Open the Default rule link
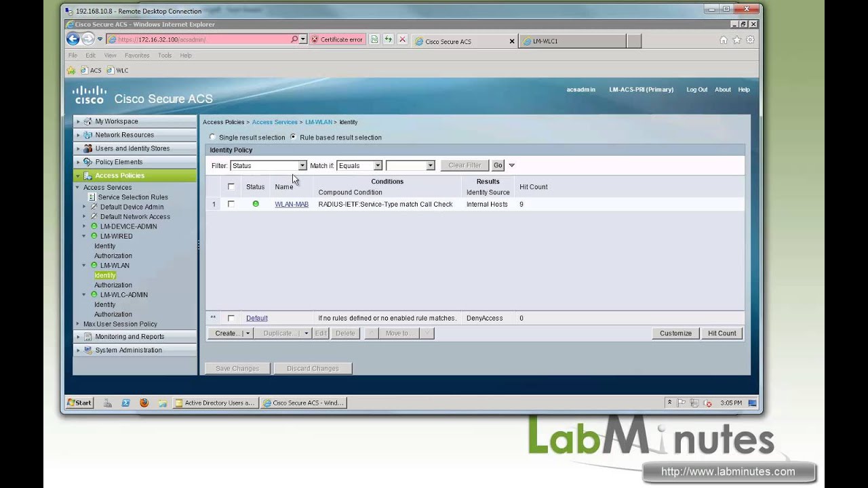The image size is (868, 488). pos(257,318)
